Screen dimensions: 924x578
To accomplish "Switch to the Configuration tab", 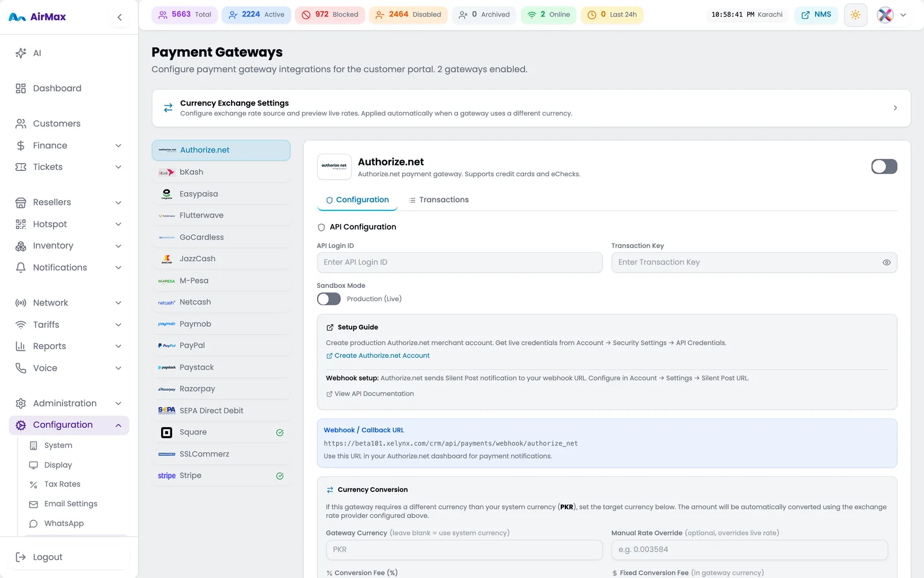I will click(x=357, y=200).
